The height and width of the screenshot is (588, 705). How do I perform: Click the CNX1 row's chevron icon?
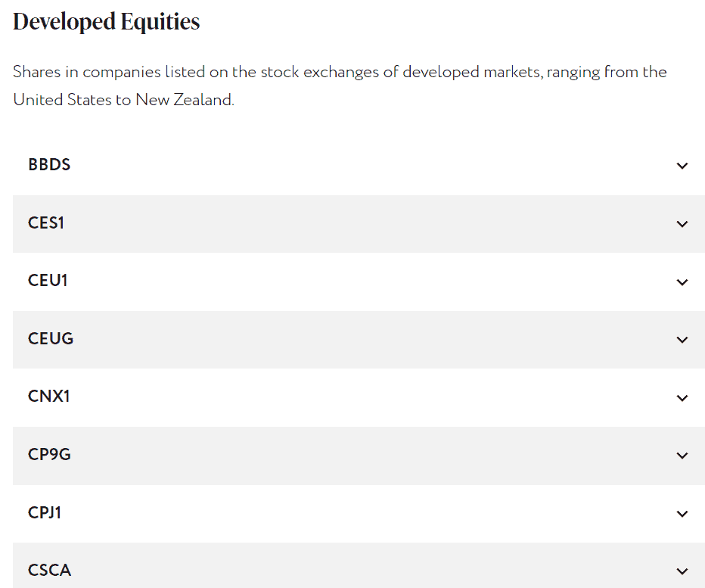tap(682, 398)
